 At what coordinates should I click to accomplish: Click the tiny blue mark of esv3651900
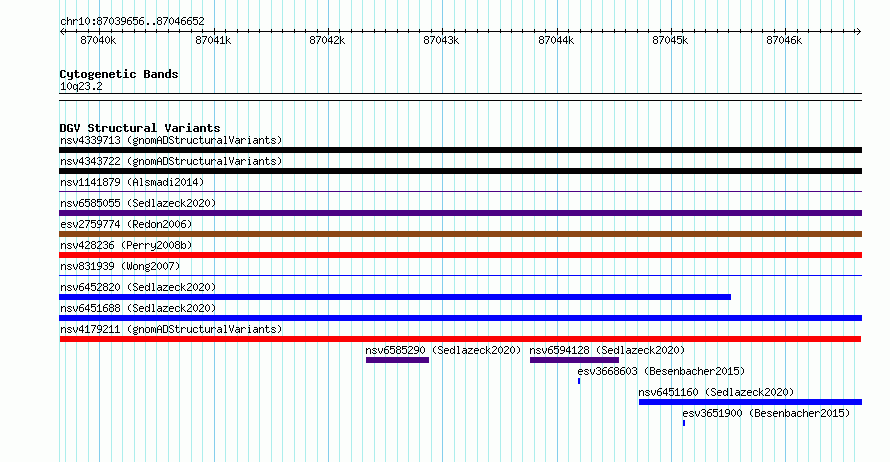coord(684,423)
